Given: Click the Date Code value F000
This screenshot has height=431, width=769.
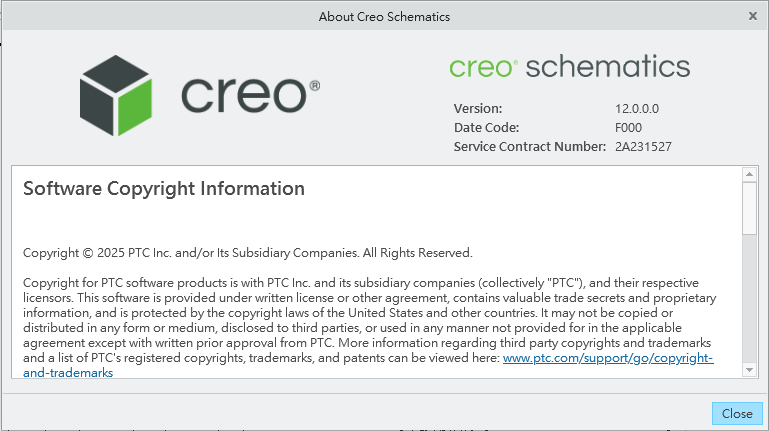Looking at the screenshot, I should tap(628, 127).
